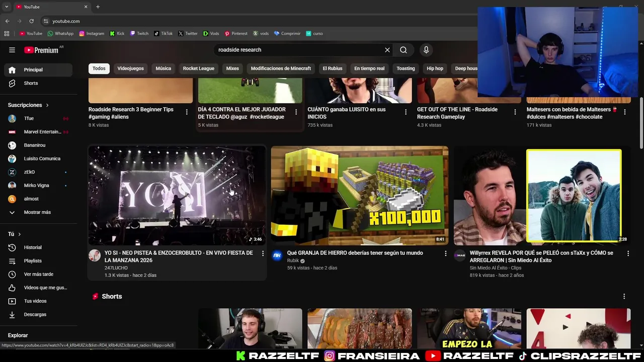Expand the Suscripciones section chevron

[47, 105]
